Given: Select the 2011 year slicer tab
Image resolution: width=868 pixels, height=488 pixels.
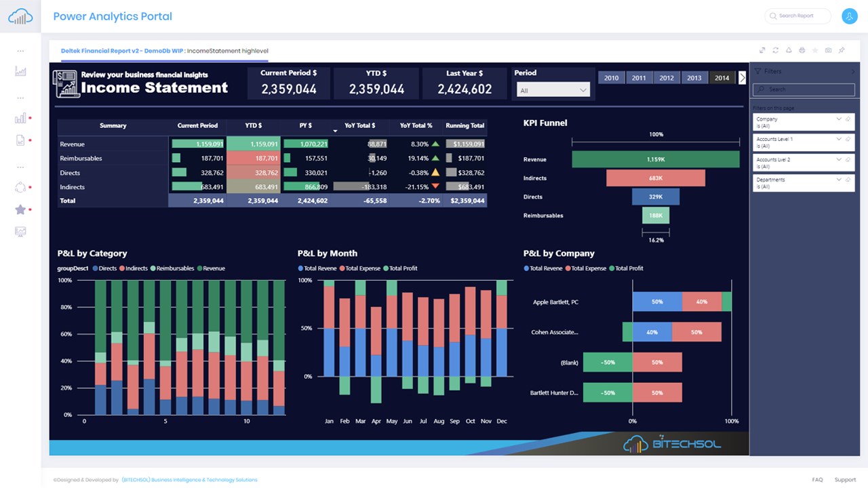Looking at the screenshot, I should click(x=639, y=78).
